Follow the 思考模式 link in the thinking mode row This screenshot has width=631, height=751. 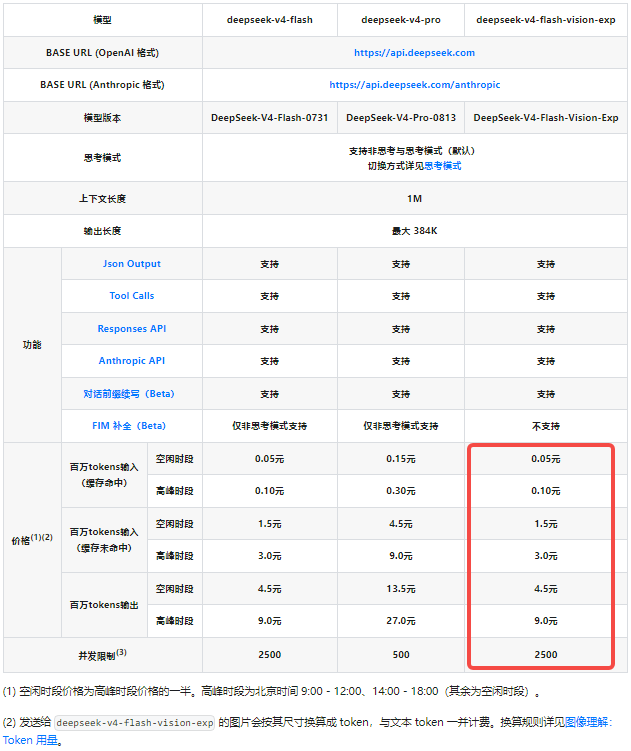(443, 166)
